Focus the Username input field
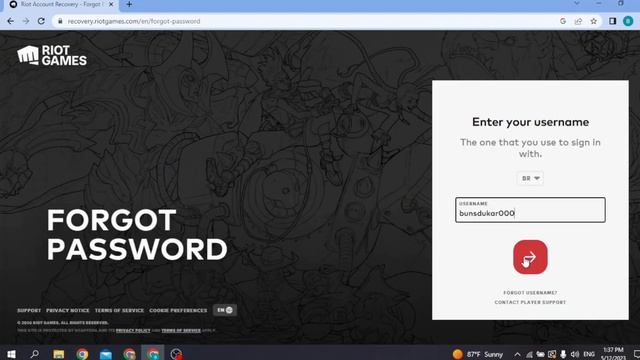640x360 pixels. [x=530, y=210]
